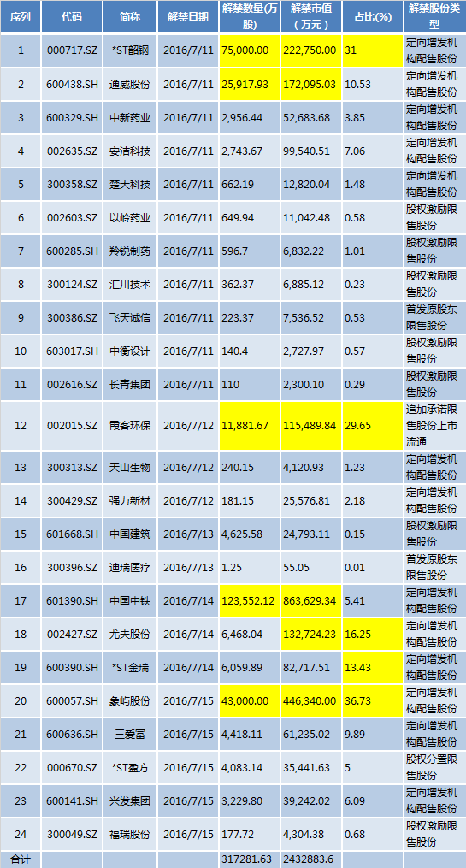Viewport: 466px width, 868px height.
Task: Click stock code 600057.SH
Action: pos(71,700)
